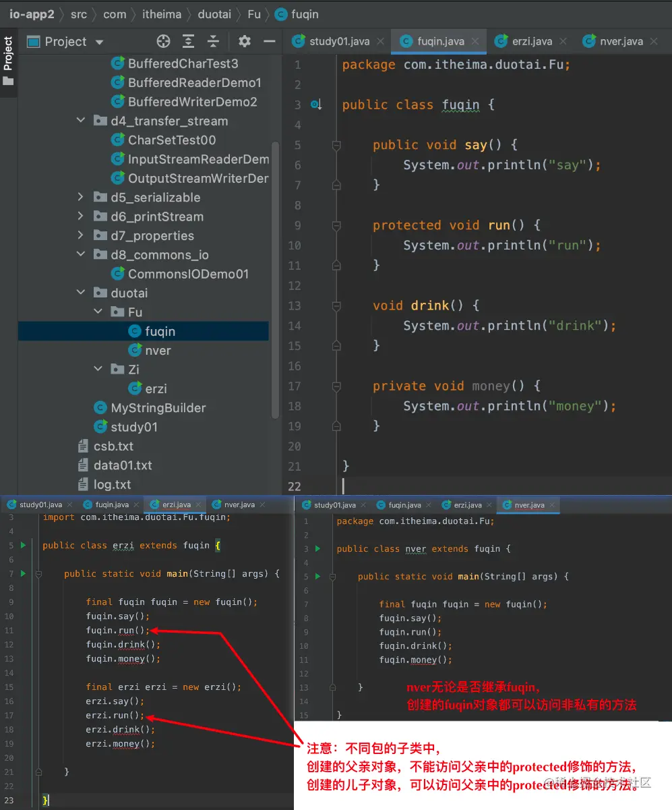Fold the main method in erzi.java
This screenshot has height=810, width=672.
pos(38,574)
